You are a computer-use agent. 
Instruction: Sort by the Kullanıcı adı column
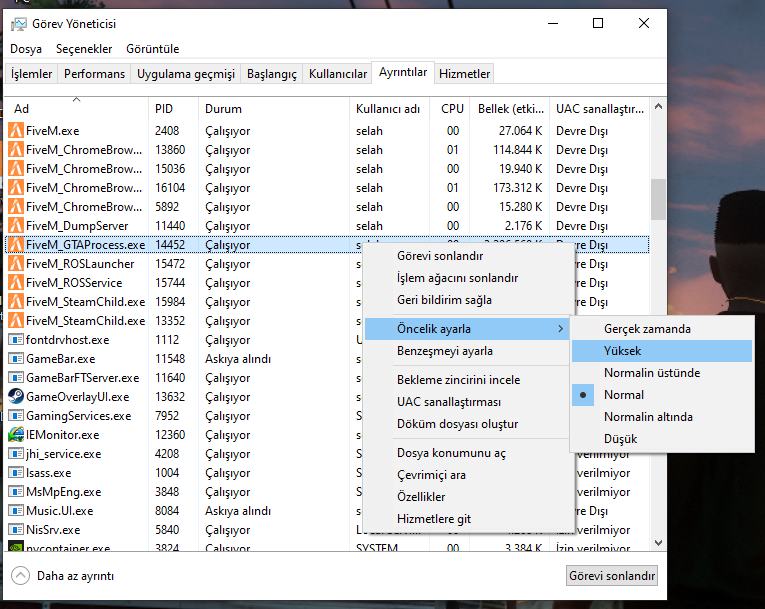(389, 109)
